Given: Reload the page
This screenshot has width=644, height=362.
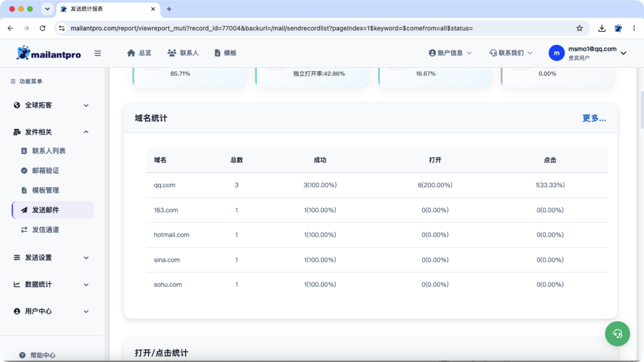Looking at the screenshot, I should tap(43, 29).
